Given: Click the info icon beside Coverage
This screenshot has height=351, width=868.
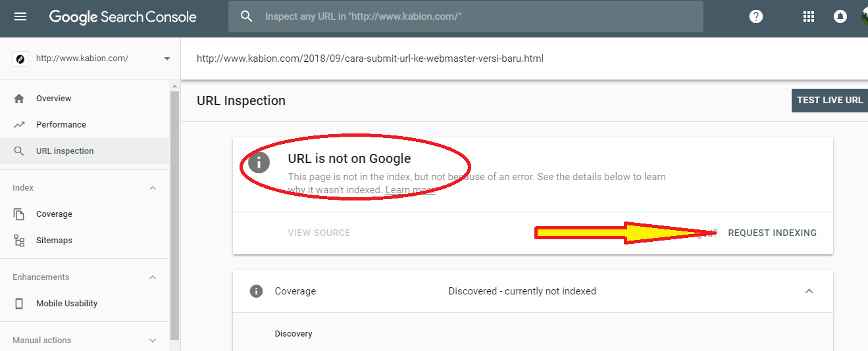Looking at the screenshot, I should click(x=257, y=291).
